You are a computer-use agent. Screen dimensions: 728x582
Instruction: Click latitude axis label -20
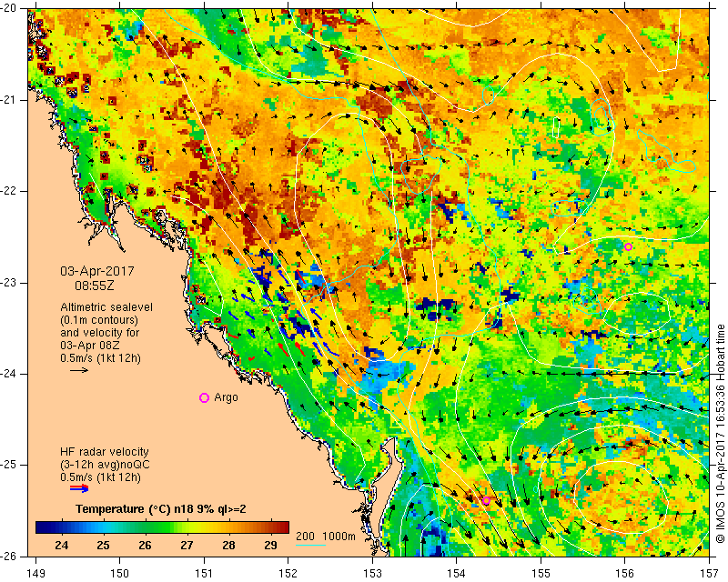(10, 8)
